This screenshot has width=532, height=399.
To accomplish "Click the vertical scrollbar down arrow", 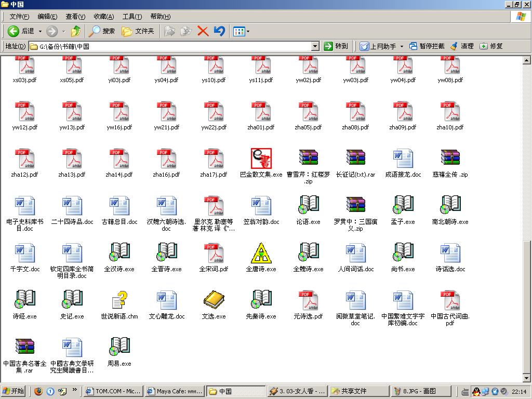I will coord(527,378).
